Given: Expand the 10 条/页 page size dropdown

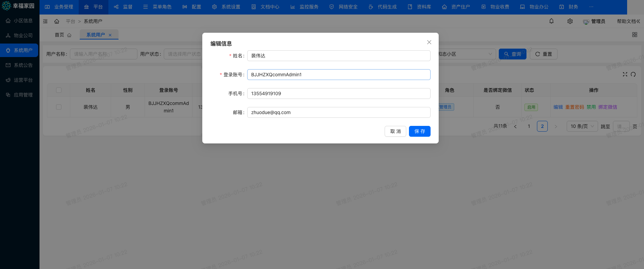Looking at the screenshot, I should pos(582,126).
